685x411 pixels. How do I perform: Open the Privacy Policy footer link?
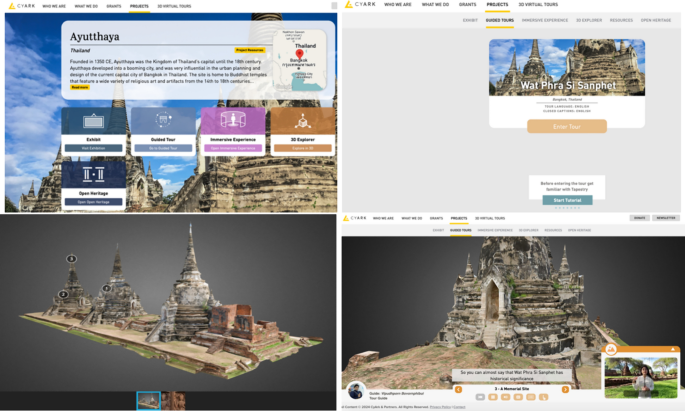coord(440,407)
